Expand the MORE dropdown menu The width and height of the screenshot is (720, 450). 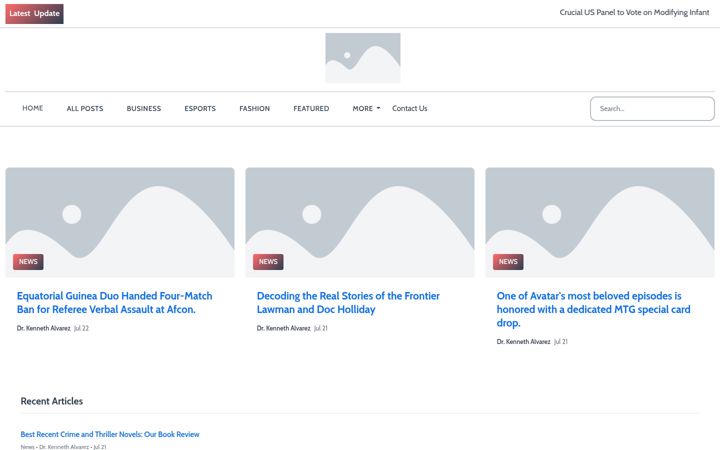[x=366, y=108]
